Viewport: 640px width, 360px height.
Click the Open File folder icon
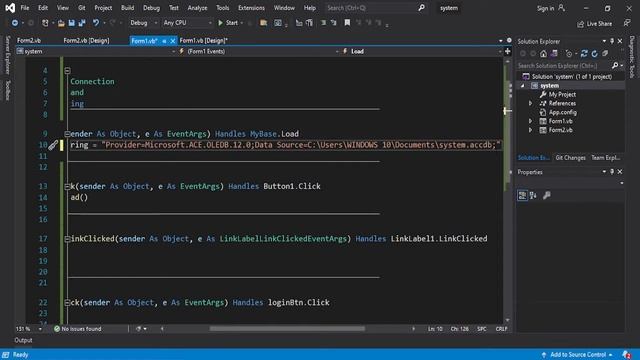[x=61, y=23]
